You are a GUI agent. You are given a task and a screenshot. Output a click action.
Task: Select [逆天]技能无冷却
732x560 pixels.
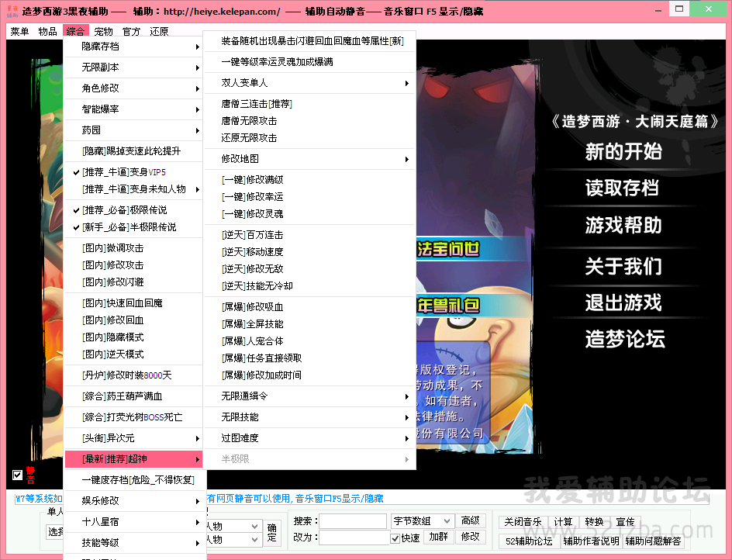pyautogui.click(x=309, y=286)
